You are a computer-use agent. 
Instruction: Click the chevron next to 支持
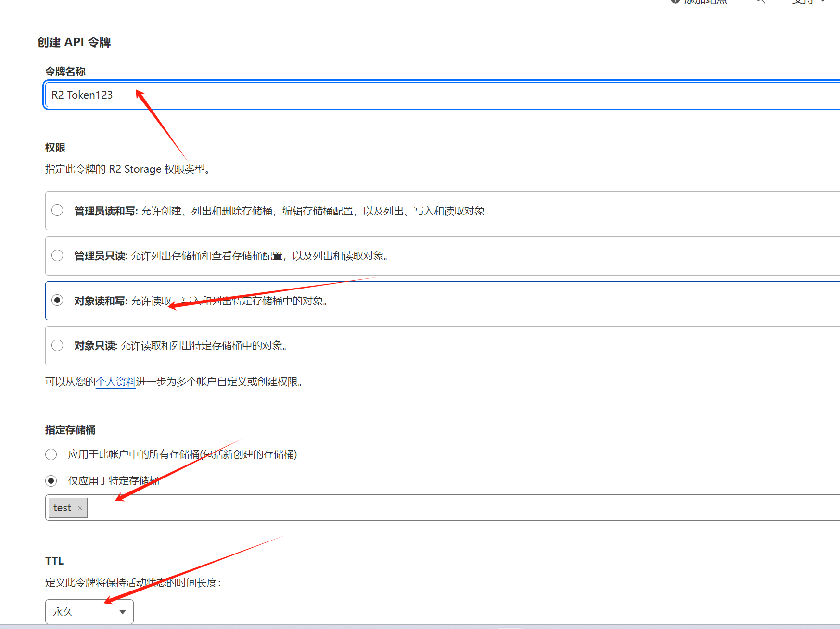(823, 1)
